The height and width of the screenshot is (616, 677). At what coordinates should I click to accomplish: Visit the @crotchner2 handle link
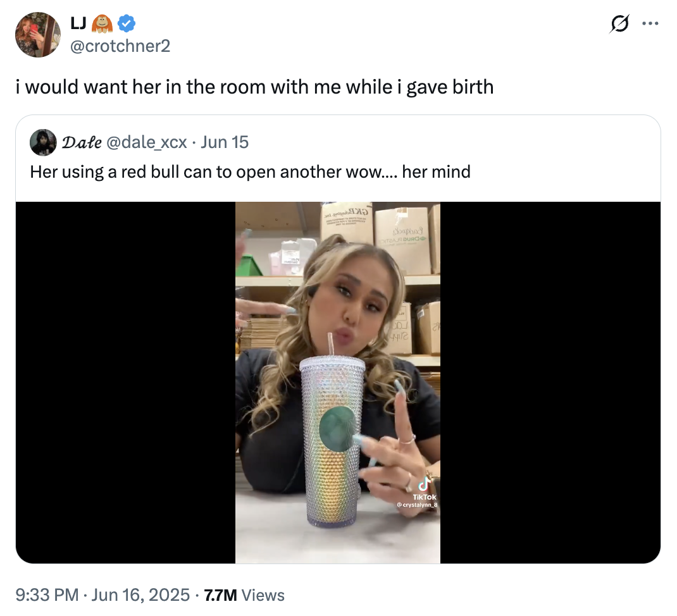pyautogui.click(x=120, y=46)
